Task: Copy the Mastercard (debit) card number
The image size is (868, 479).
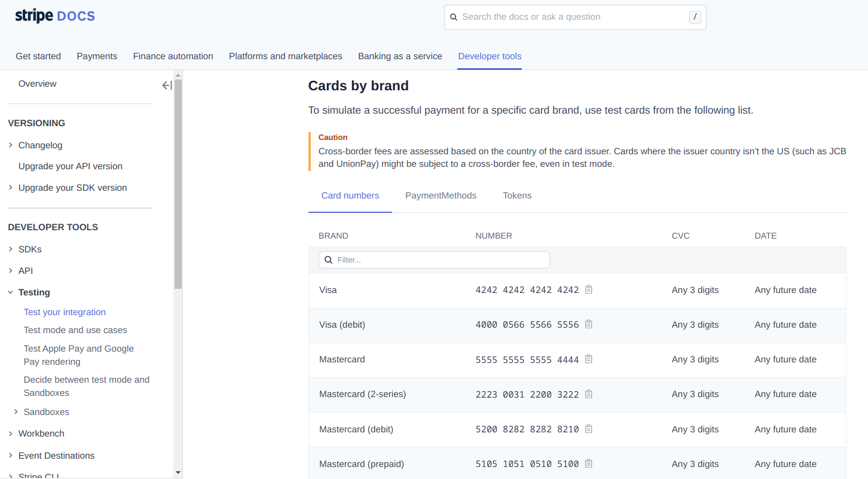Action: [589, 429]
